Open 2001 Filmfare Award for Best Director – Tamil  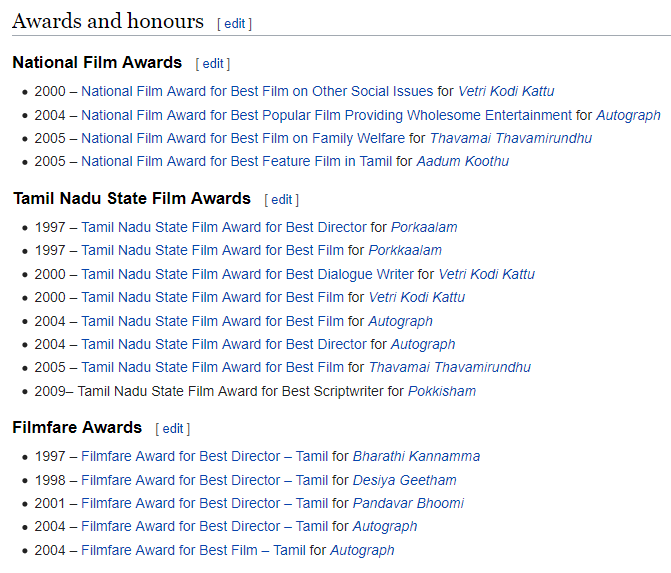[205, 504]
